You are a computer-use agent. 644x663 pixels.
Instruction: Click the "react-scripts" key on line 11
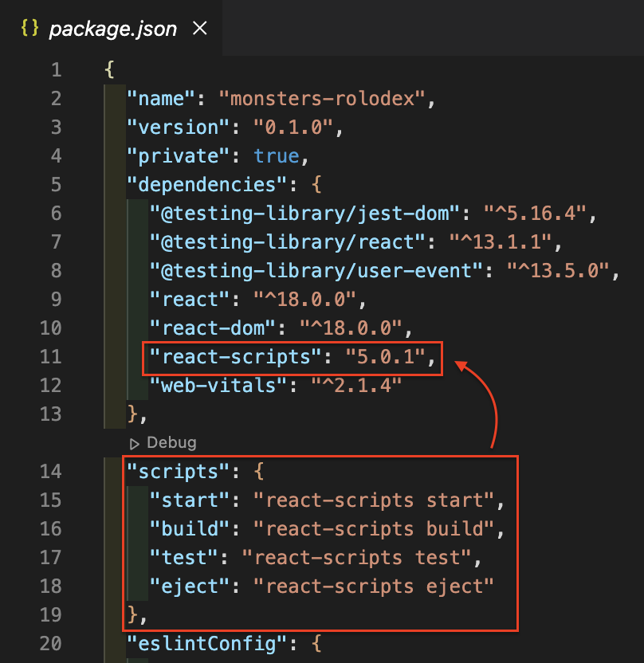click(x=236, y=357)
